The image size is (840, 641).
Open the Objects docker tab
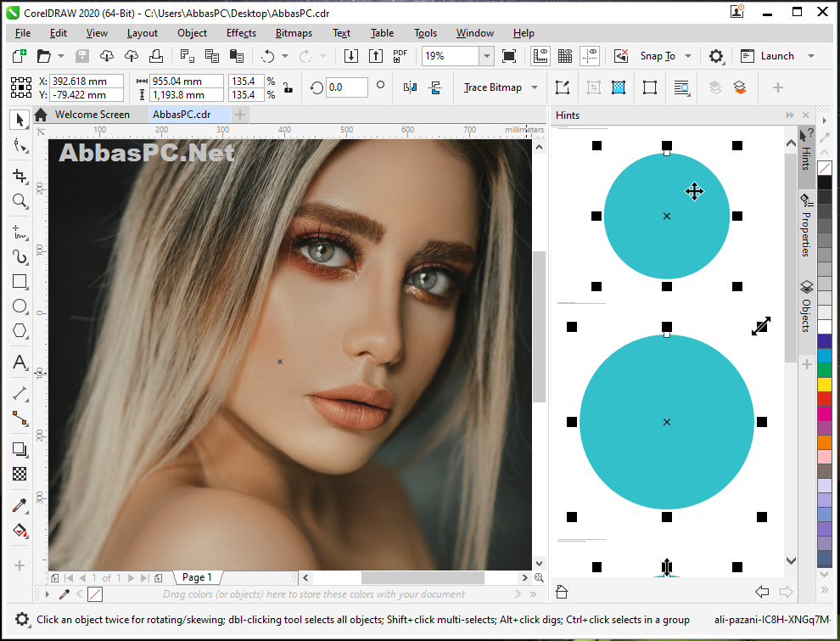(x=806, y=306)
